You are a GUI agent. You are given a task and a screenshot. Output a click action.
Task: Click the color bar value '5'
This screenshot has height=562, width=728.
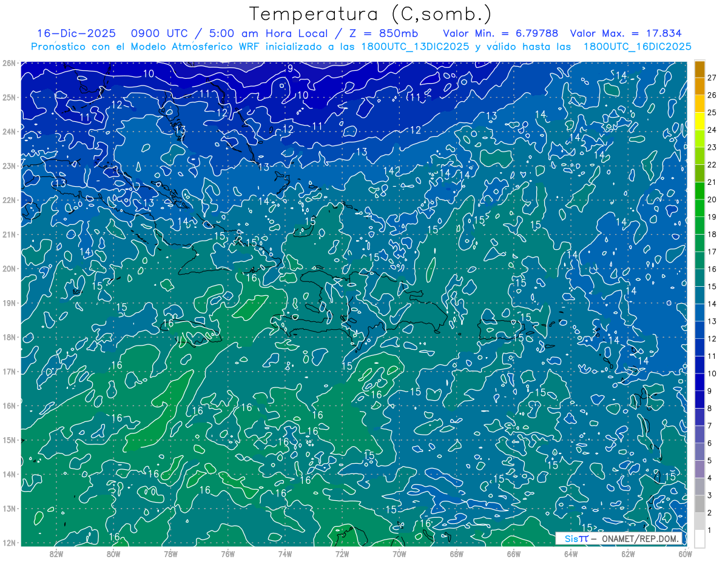710,461
